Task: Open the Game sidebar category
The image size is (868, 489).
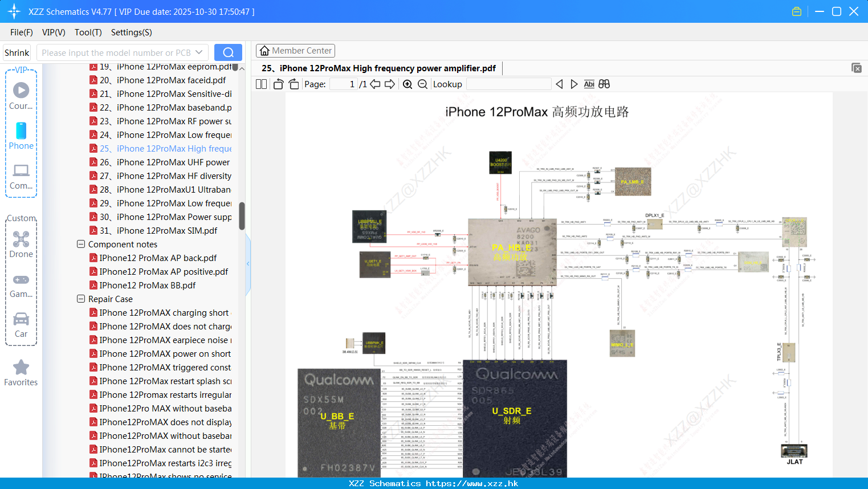Action: click(21, 285)
